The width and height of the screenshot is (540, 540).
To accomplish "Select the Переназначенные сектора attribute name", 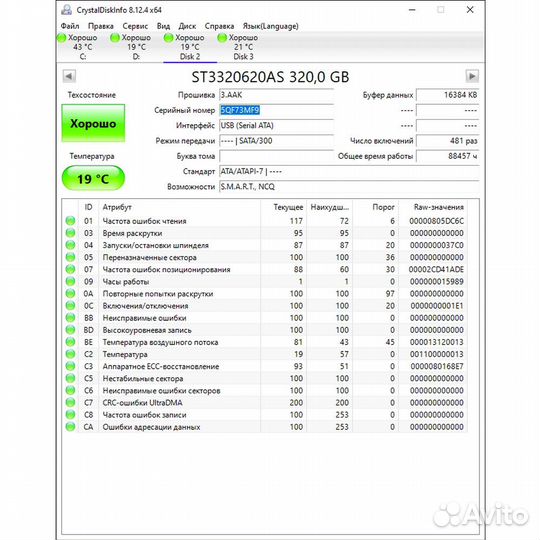I will [149, 257].
